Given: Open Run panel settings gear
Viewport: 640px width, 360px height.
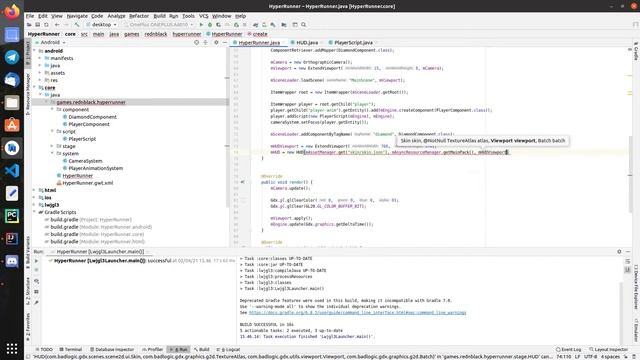Looking at the screenshot, I should (x=619, y=252).
